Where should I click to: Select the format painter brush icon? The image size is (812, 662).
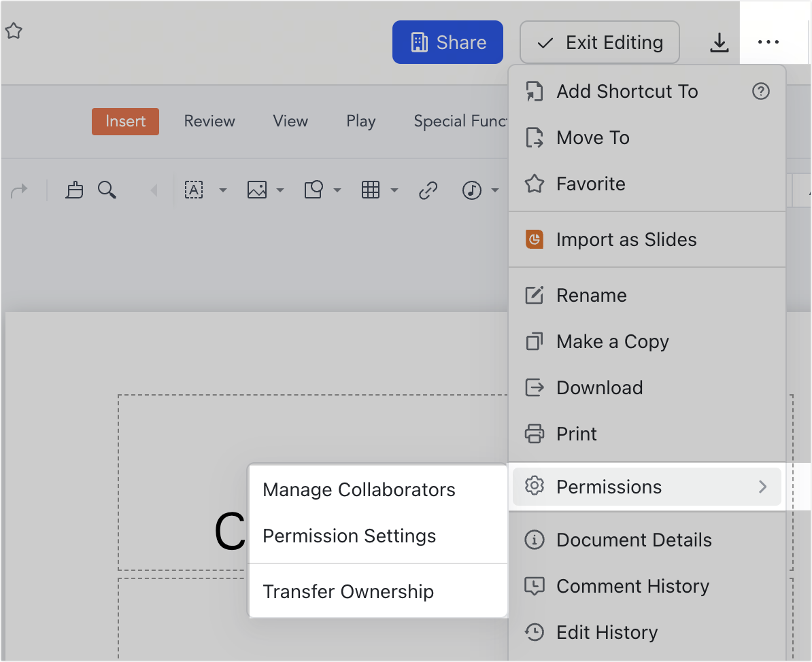pyautogui.click(x=74, y=190)
